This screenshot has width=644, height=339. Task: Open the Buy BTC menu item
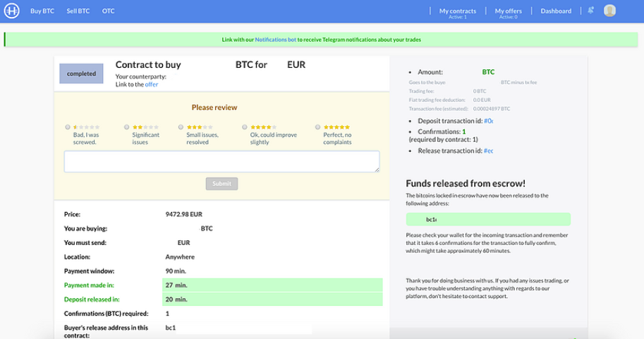click(x=42, y=11)
